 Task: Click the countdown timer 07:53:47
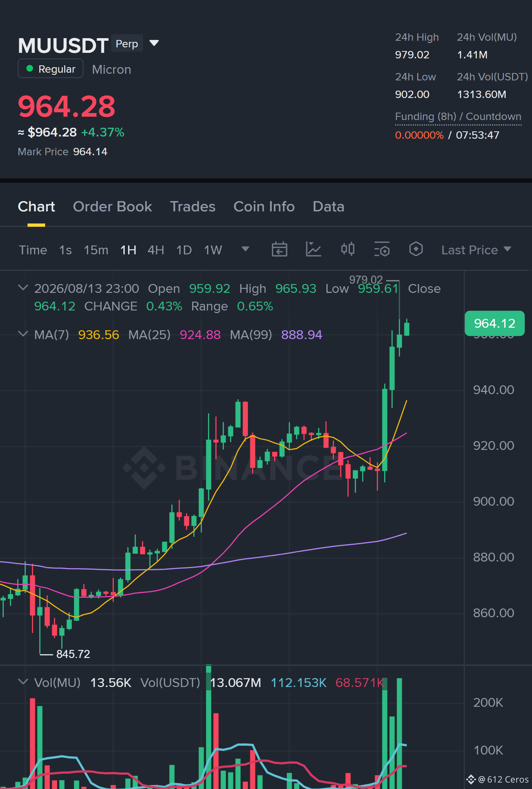pyautogui.click(x=477, y=135)
